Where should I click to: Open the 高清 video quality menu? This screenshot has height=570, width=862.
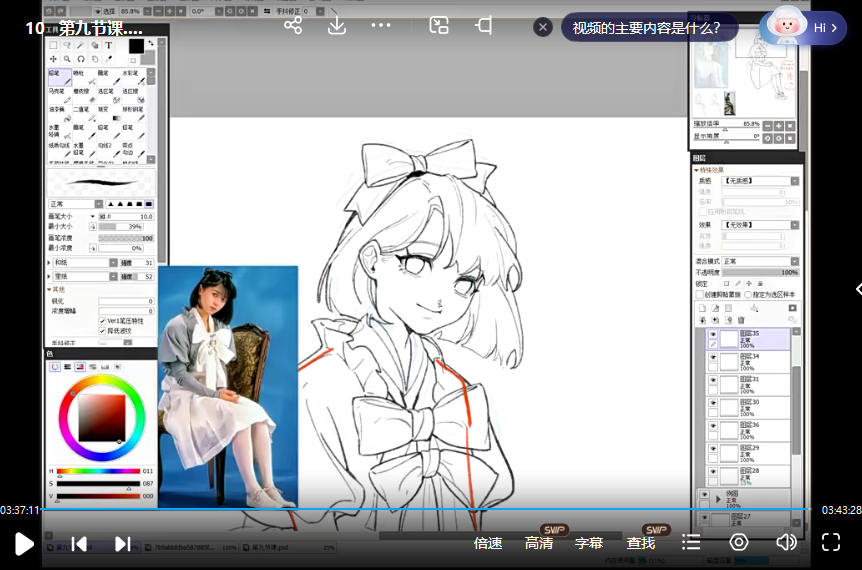(x=539, y=543)
